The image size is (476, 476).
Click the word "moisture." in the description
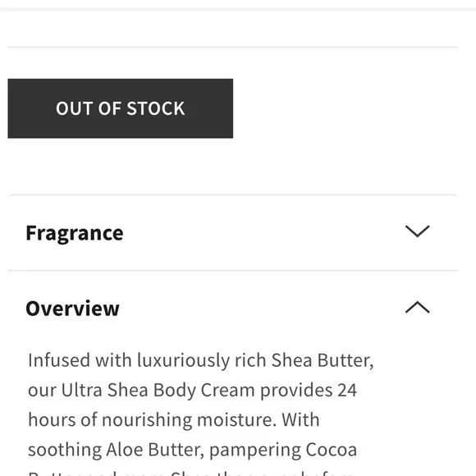pyautogui.click(x=237, y=419)
